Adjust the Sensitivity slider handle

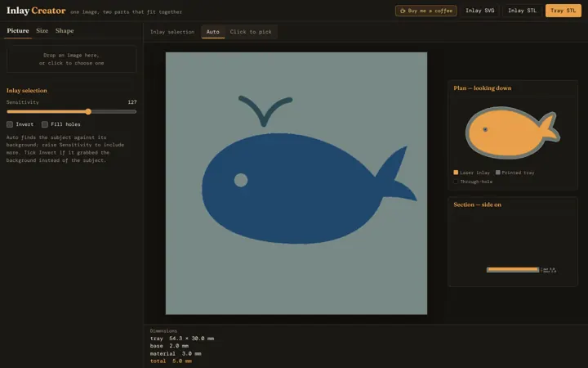[88, 111]
